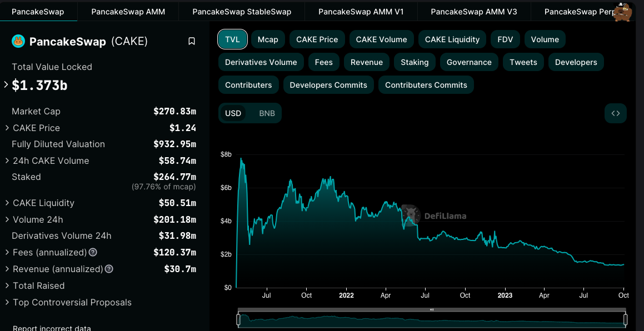This screenshot has height=331, width=644.
Task: Switch to PancakeSwap AMM V3 tab
Action: coord(473,12)
